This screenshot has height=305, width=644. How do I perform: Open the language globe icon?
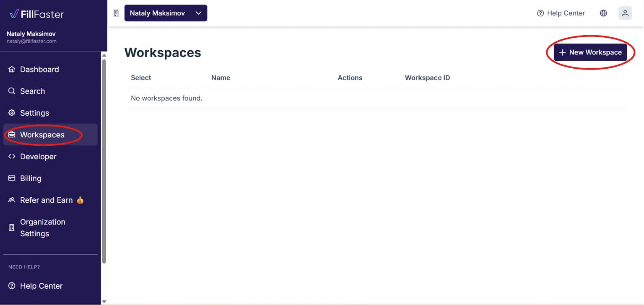point(603,13)
